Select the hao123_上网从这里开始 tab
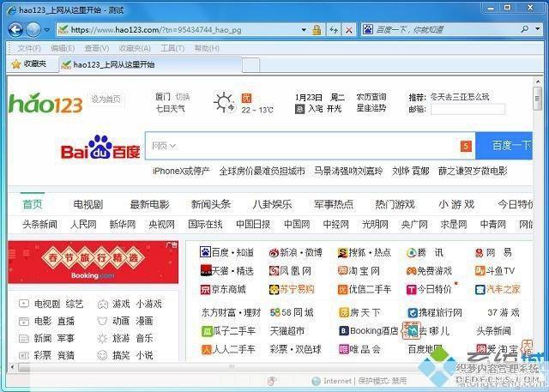 (x=151, y=64)
